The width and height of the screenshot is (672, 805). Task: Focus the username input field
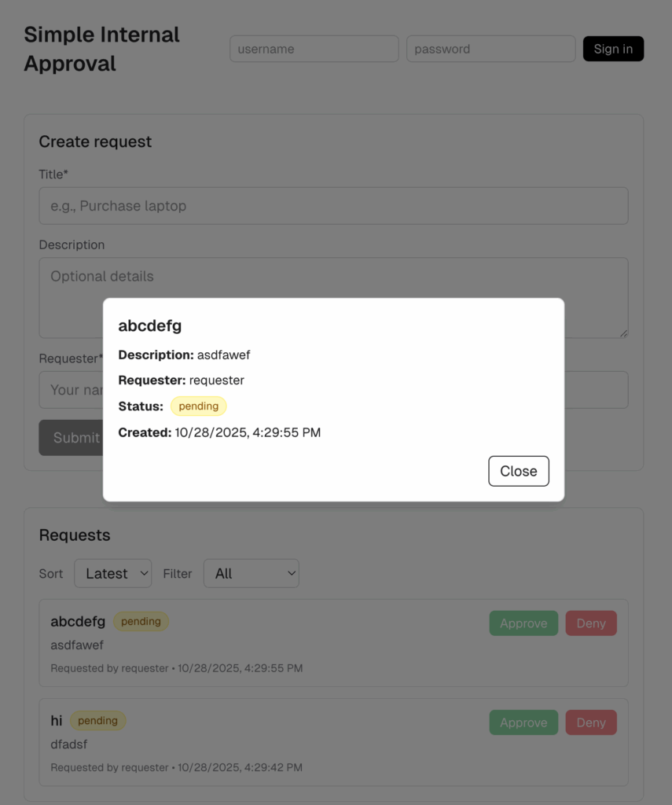click(314, 49)
